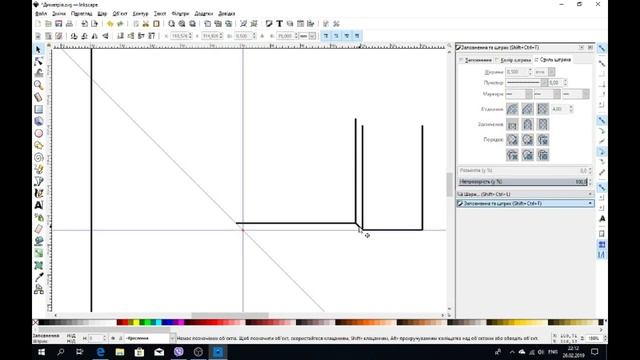This screenshot has height=360, width=640.
Task: Pick yellow swatch in color palette
Action: pyautogui.click(x=136, y=322)
